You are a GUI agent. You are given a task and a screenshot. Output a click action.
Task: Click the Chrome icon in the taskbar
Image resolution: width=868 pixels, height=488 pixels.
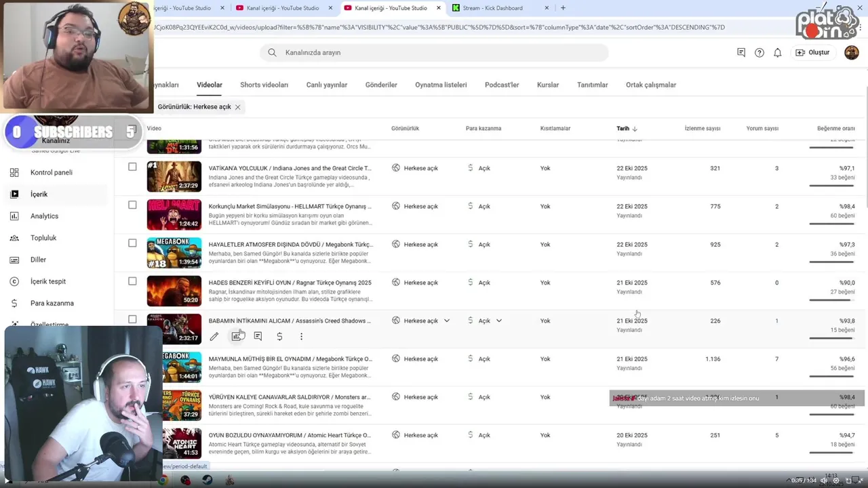click(163, 480)
